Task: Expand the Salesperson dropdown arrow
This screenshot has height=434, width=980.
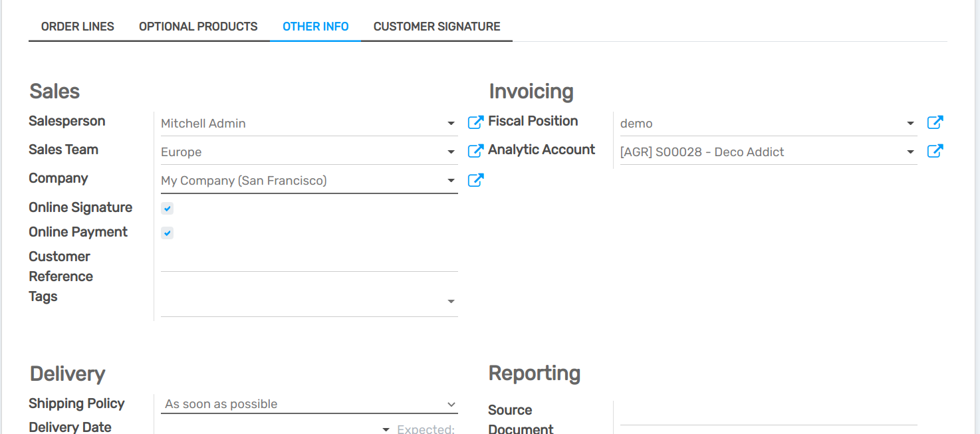Action: [451, 124]
